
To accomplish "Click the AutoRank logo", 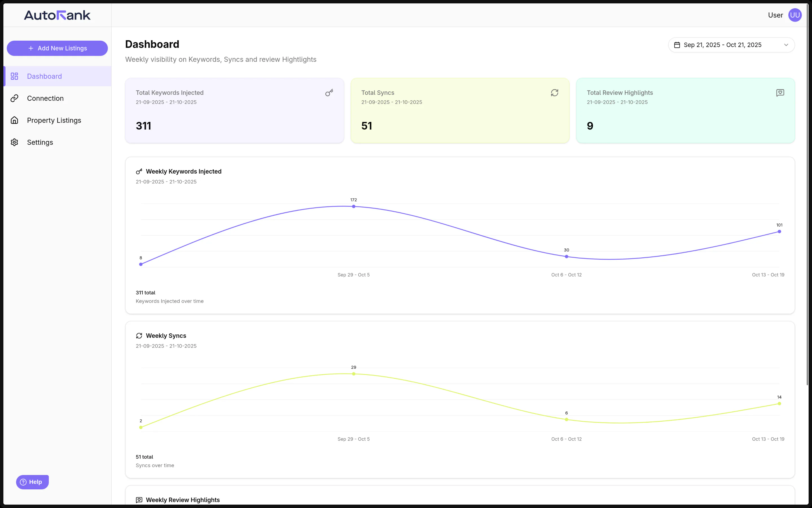I will [x=58, y=15].
